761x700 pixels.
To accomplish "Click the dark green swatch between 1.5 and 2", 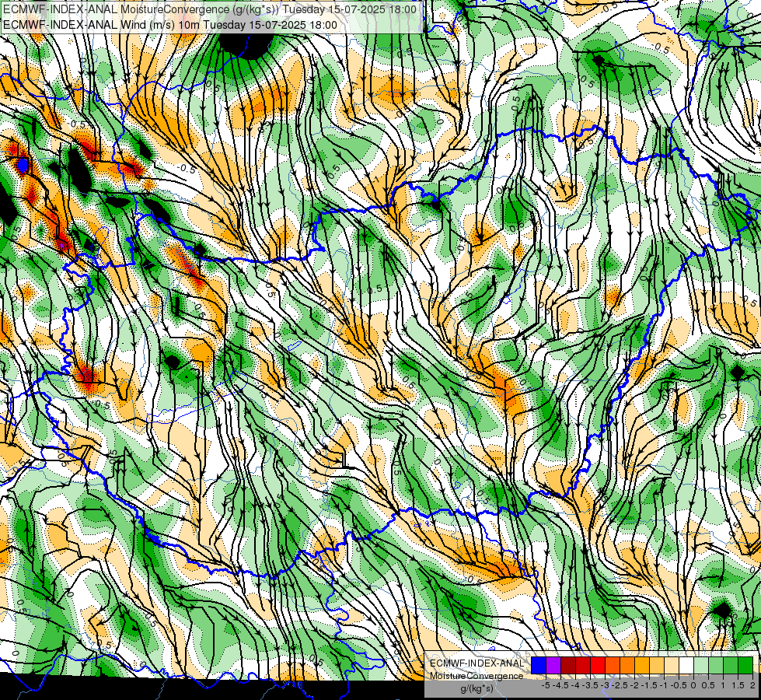I will pos(745,666).
